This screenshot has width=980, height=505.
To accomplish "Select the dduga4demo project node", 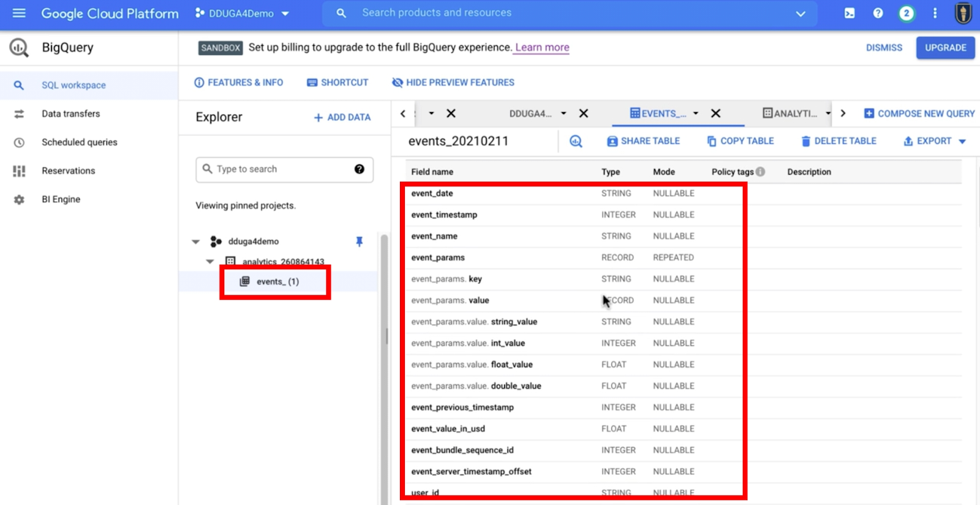I will coord(254,241).
